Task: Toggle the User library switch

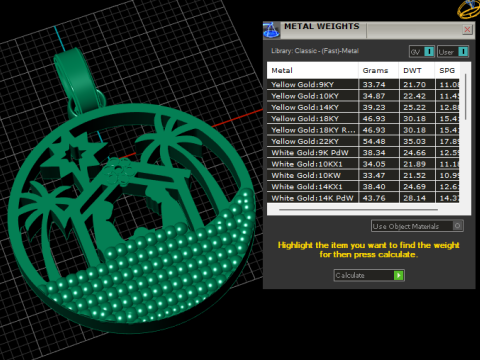Action: click(x=463, y=52)
